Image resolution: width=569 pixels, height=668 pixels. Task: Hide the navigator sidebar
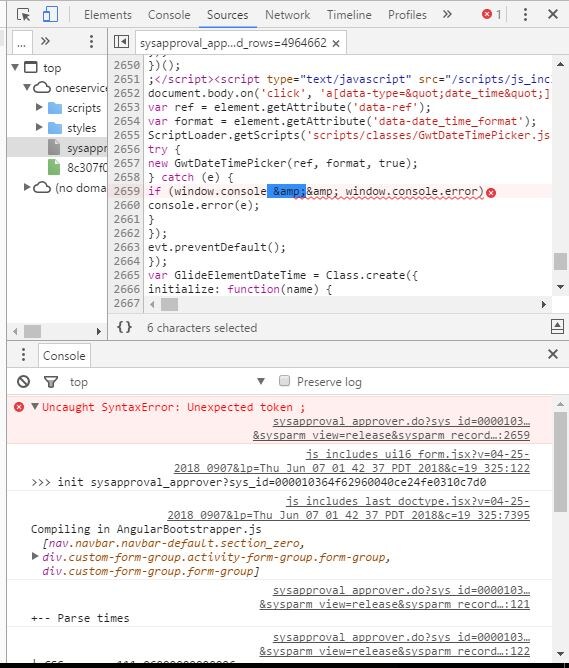(x=121, y=42)
